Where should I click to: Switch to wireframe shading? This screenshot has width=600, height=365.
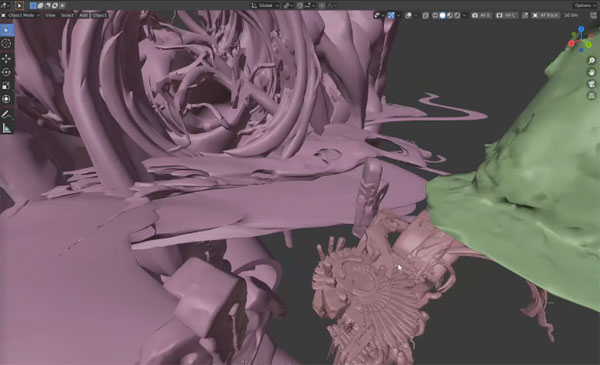click(435, 15)
